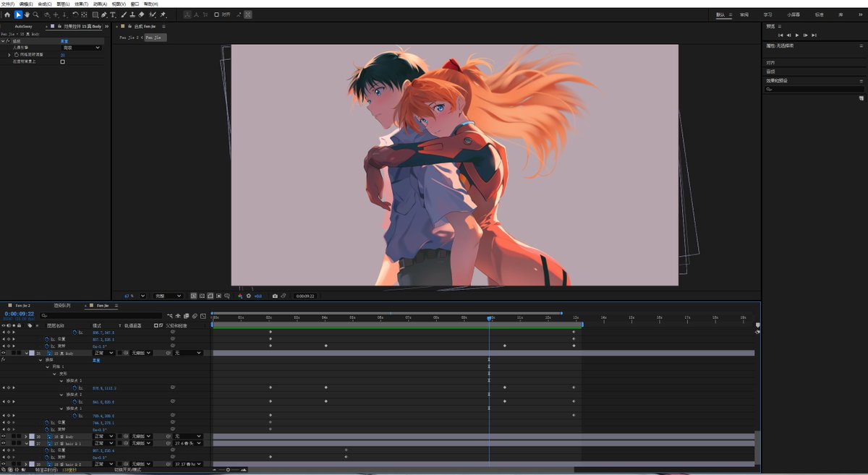Viewport: 868px width, 475px height.
Task: Click the exposure value +0.0 in the viewer
Action: (258, 296)
